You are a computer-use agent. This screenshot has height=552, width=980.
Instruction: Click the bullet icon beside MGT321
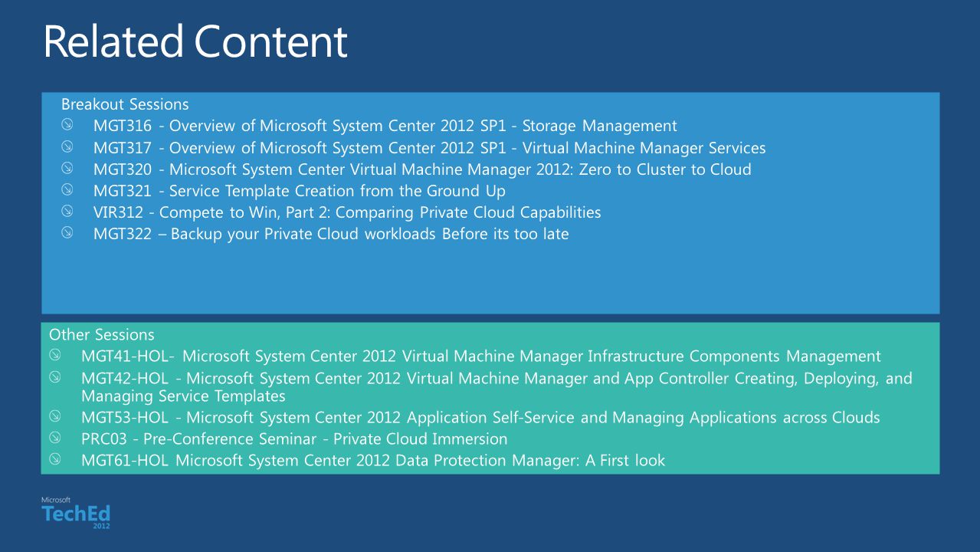(x=68, y=189)
